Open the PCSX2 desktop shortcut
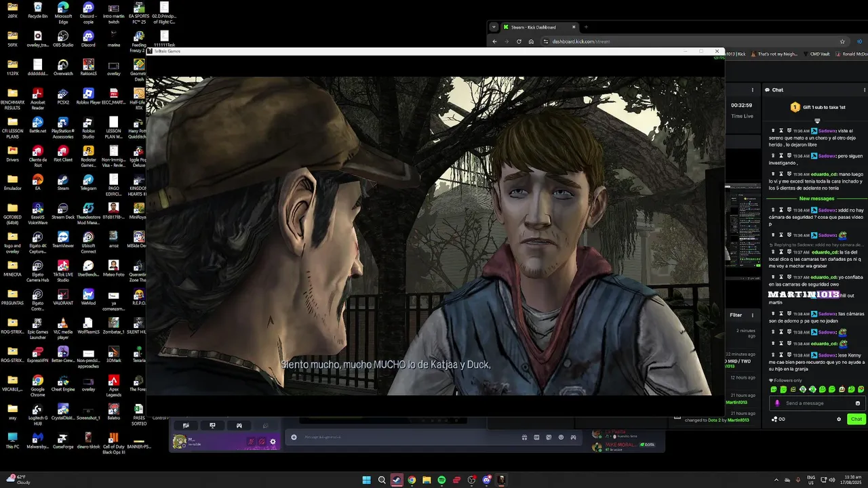Screen dimensions: 868x488 (63, 96)
